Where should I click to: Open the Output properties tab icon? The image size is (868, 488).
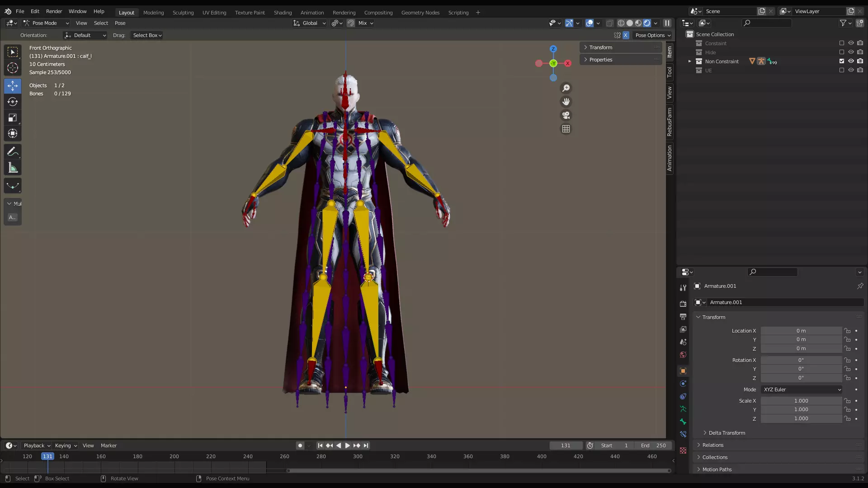[x=683, y=317]
